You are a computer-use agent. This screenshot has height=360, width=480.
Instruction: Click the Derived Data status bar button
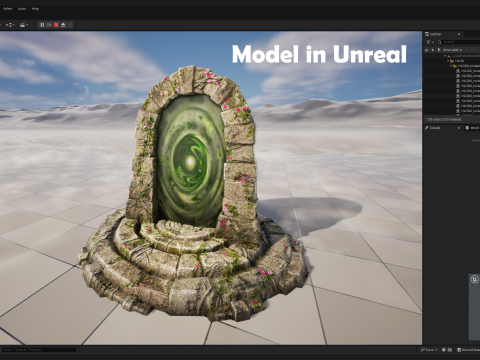click(x=468, y=350)
